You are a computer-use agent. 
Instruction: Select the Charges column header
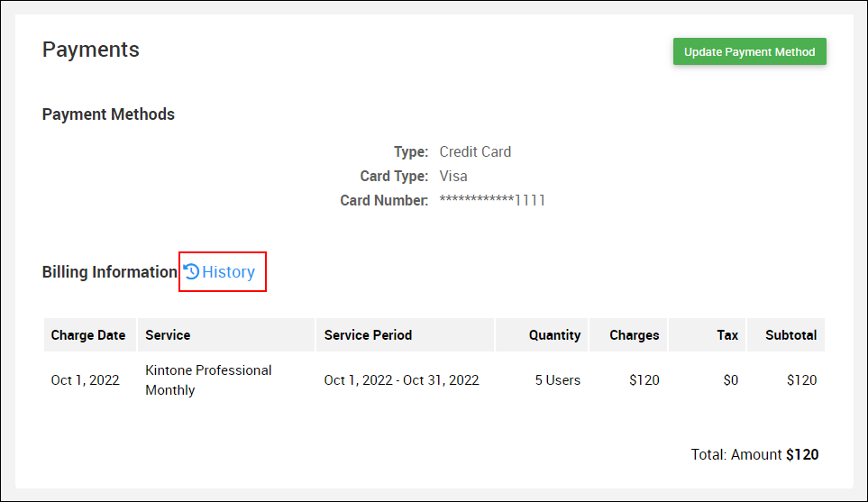point(634,335)
